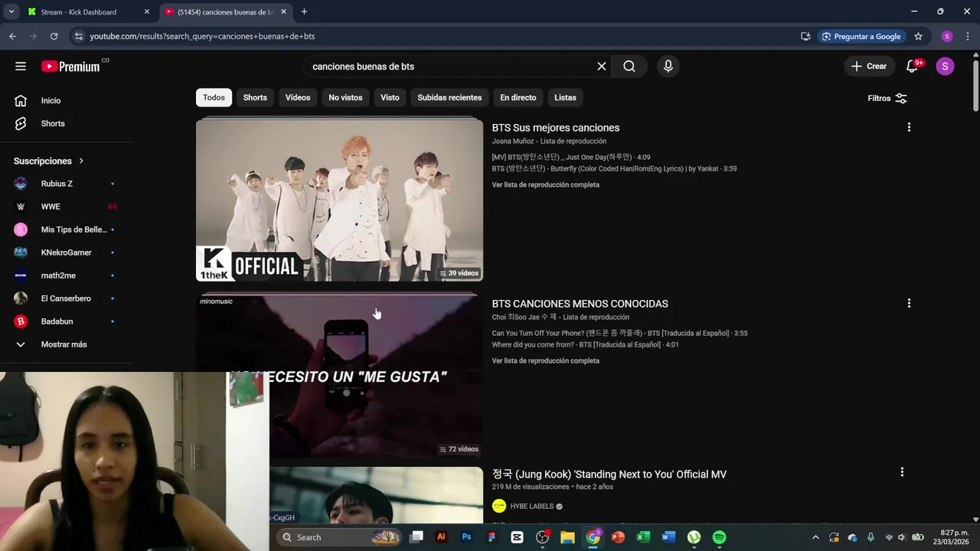Viewport: 980px width, 551px height.
Task: Play Butterfly Color Coded lyrics entry
Action: pos(614,168)
